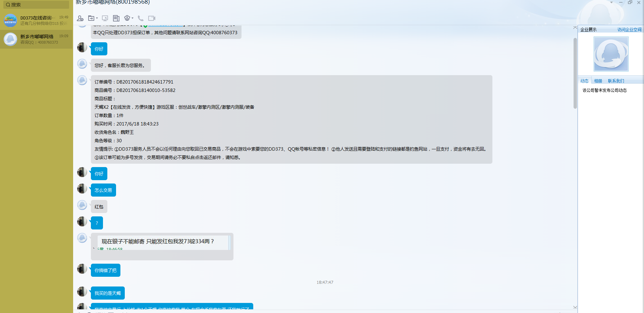The width and height of the screenshot is (644, 313).
Task: Click user avatar beside 怎么交易 message
Action: pos(82,189)
